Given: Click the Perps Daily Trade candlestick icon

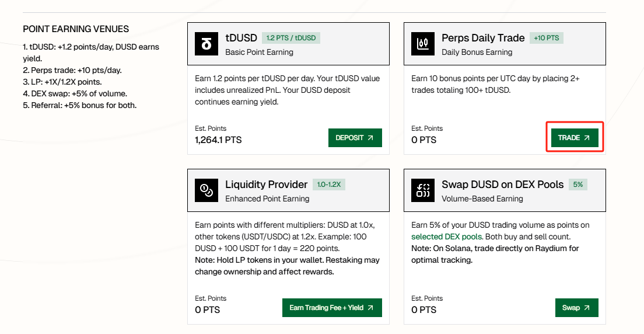Looking at the screenshot, I should click(x=423, y=44).
